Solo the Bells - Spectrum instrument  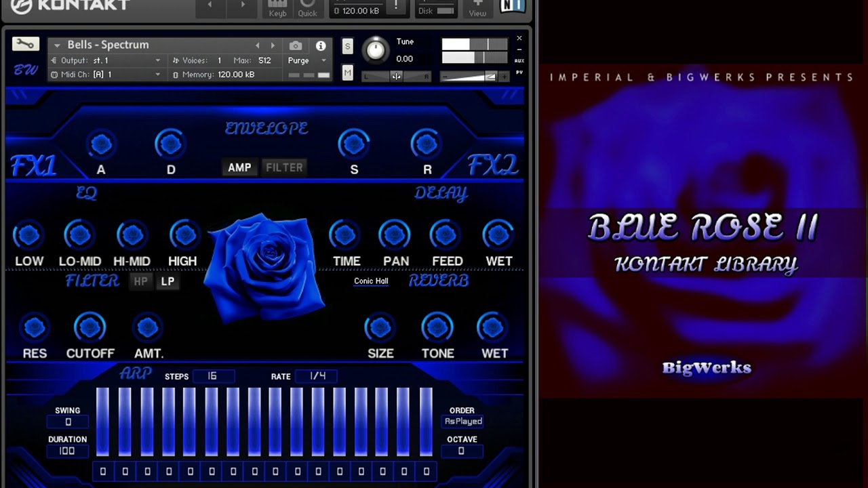click(347, 46)
